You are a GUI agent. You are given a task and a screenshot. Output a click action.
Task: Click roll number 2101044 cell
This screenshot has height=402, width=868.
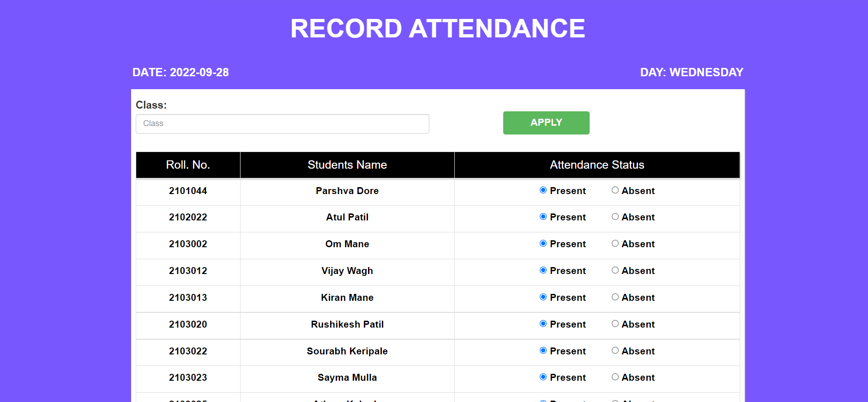tap(187, 190)
